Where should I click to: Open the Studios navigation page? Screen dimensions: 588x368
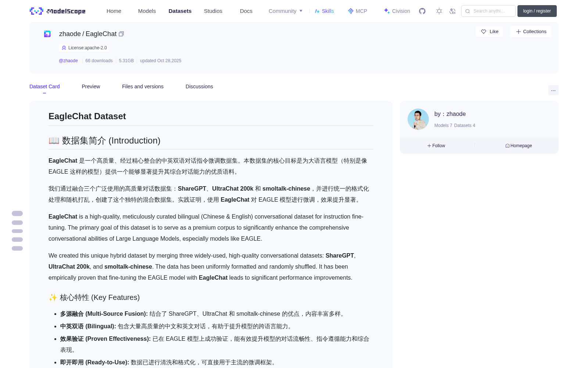tap(213, 11)
